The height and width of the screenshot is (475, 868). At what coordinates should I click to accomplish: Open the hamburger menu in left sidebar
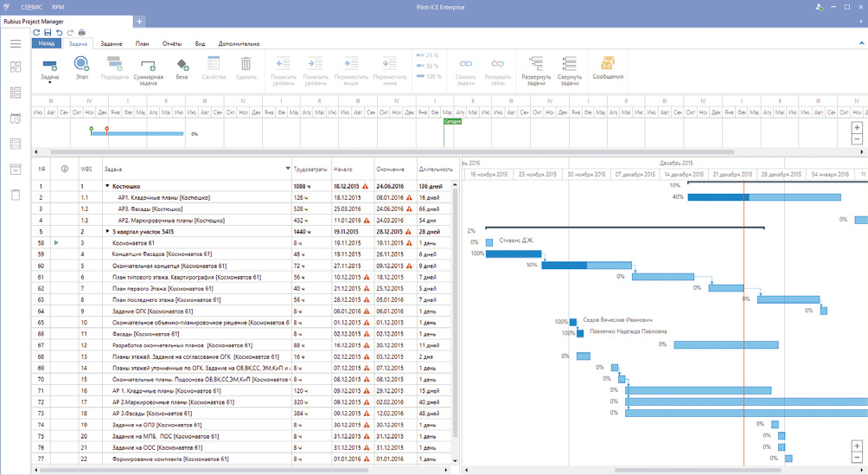(x=16, y=44)
